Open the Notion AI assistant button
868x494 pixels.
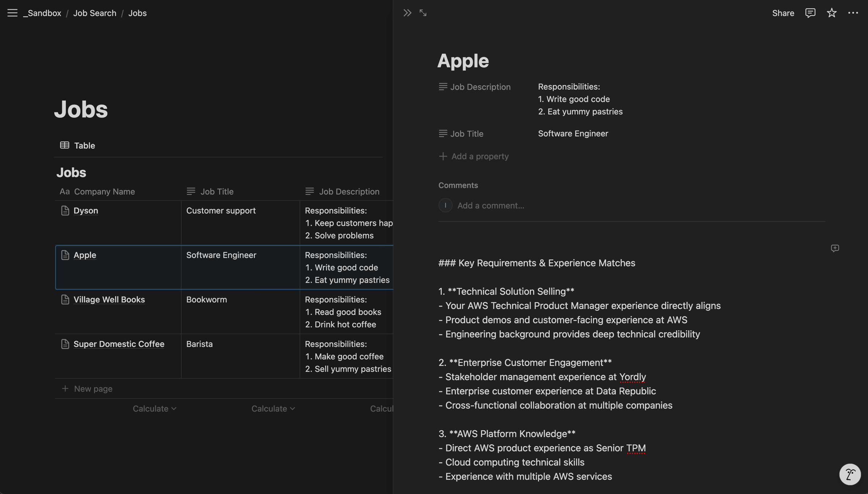click(850, 474)
